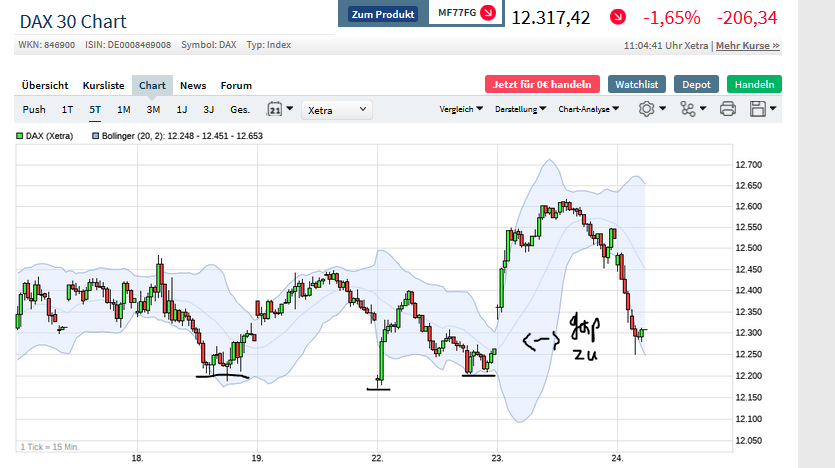835x468 pixels.
Task: Follow the Mehr Kurse link
Action: tap(747, 45)
